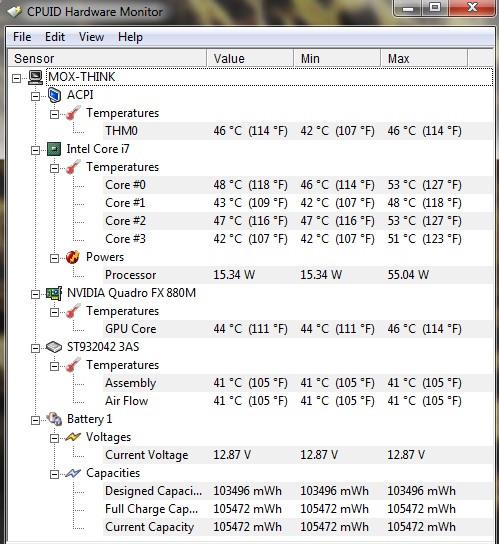Open the File menu
499x544 pixels.
pyautogui.click(x=22, y=37)
